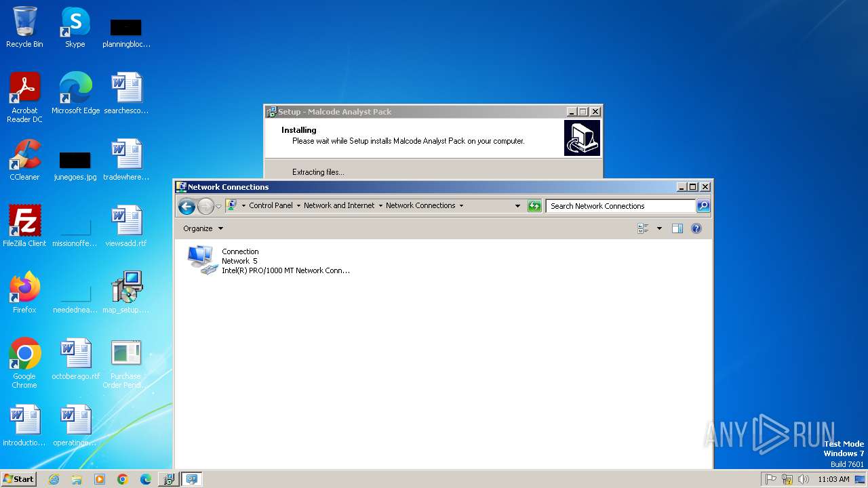Image resolution: width=868 pixels, height=488 pixels.
Task: Open viewsadd.rtf document
Action: (126, 226)
